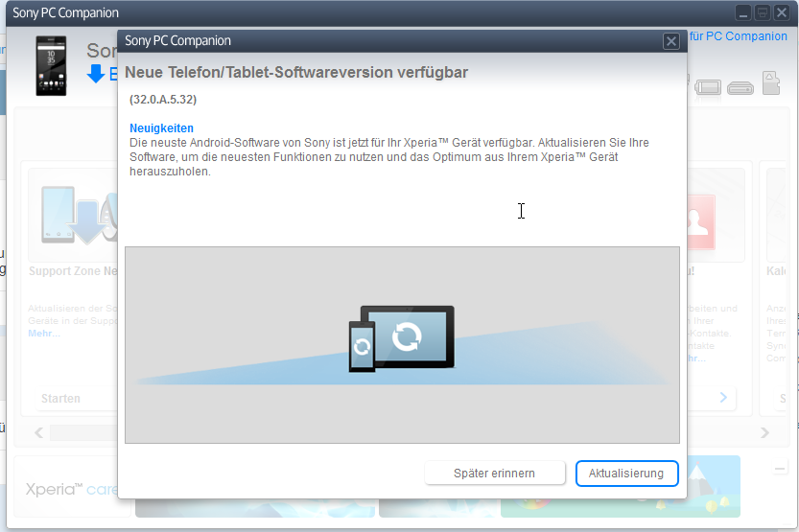Click the Aktualisierung button

tap(626, 474)
